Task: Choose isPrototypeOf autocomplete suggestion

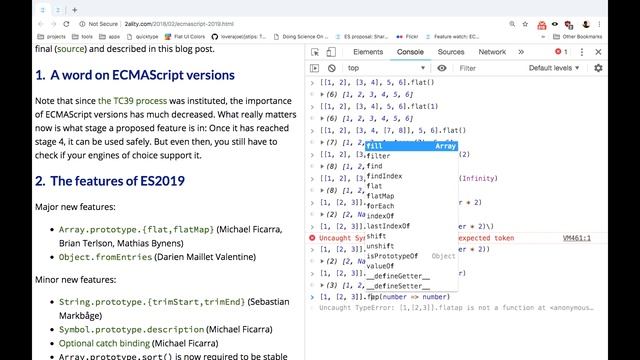Action: point(411,256)
